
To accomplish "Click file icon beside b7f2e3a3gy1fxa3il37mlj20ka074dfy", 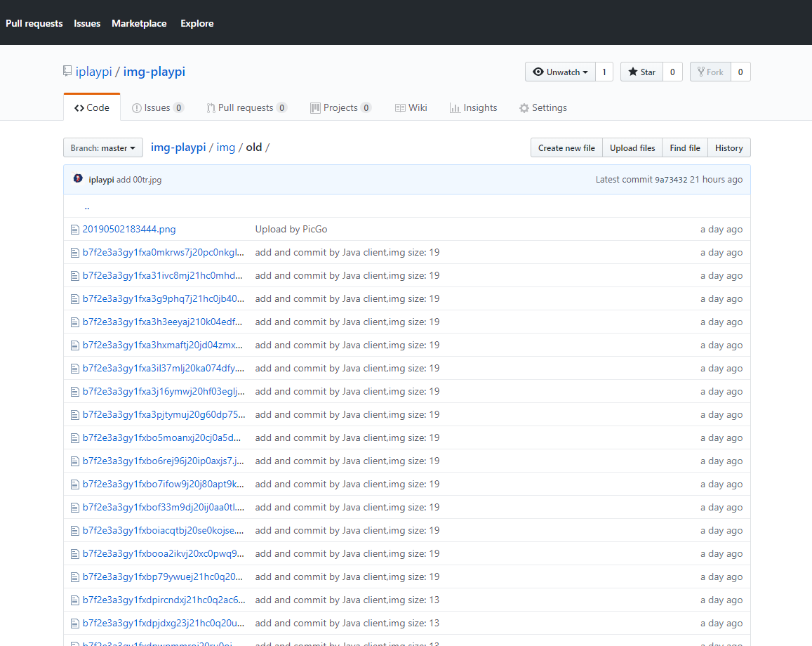I will 75,369.
